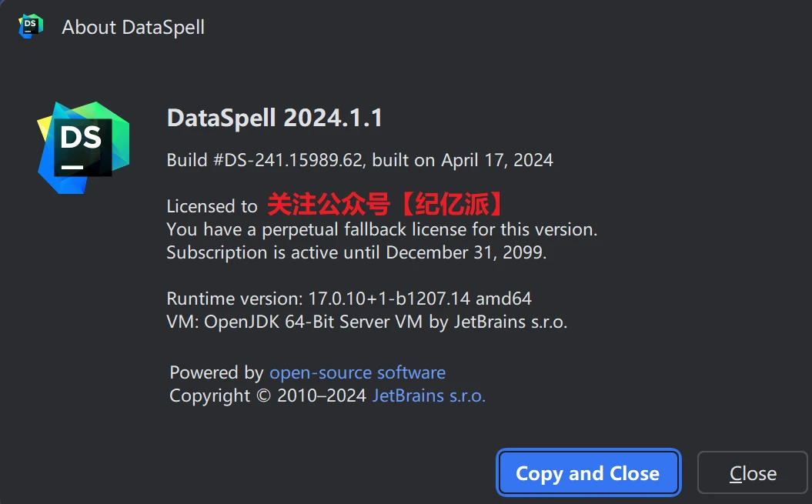Click the Copyright © 2010–2024 text

(268, 396)
